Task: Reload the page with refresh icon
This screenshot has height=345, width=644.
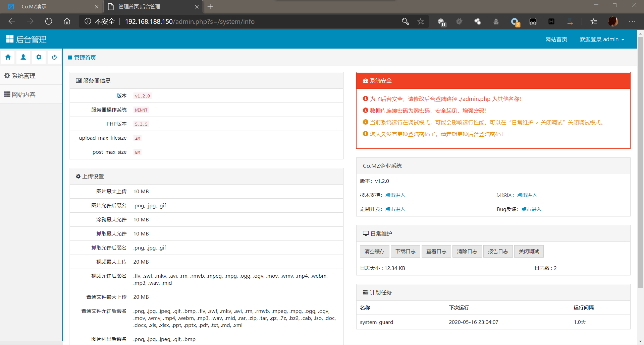Action: pyautogui.click(x=49, y=21)
